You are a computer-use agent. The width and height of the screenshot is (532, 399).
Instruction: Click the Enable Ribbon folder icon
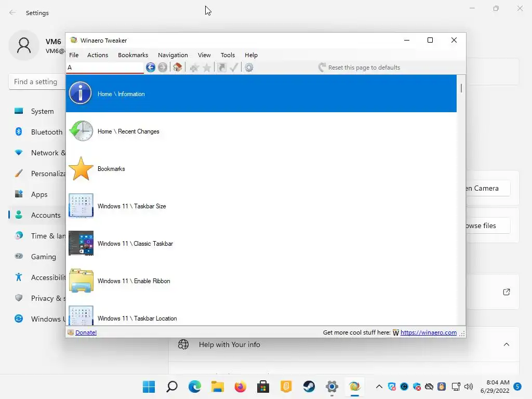tap(81, 280)
